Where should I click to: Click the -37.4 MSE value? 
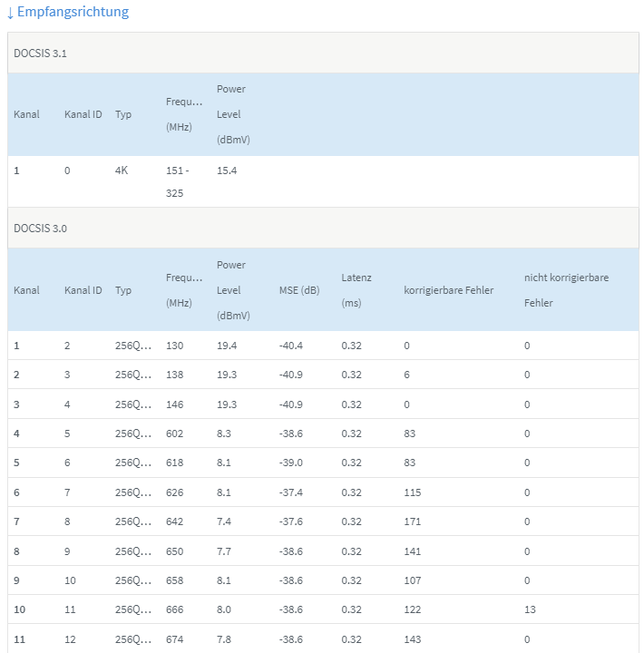pos(291,492)
